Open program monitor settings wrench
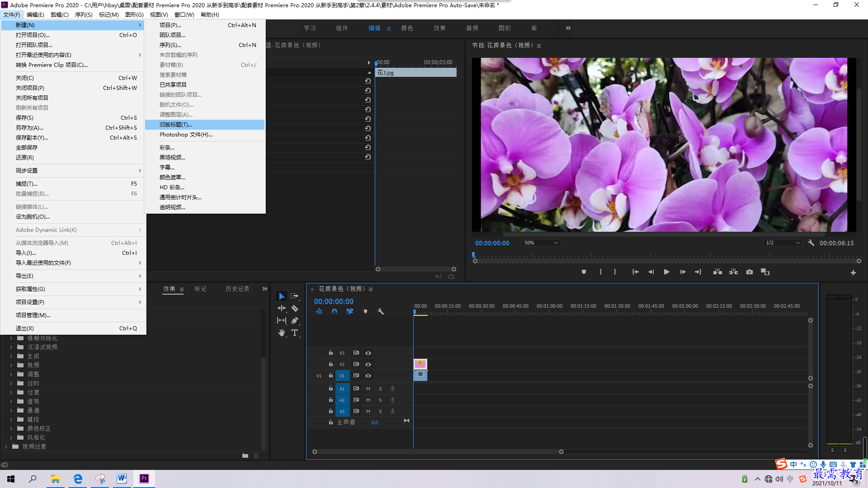868x488 pixels. tap(811, 243)
